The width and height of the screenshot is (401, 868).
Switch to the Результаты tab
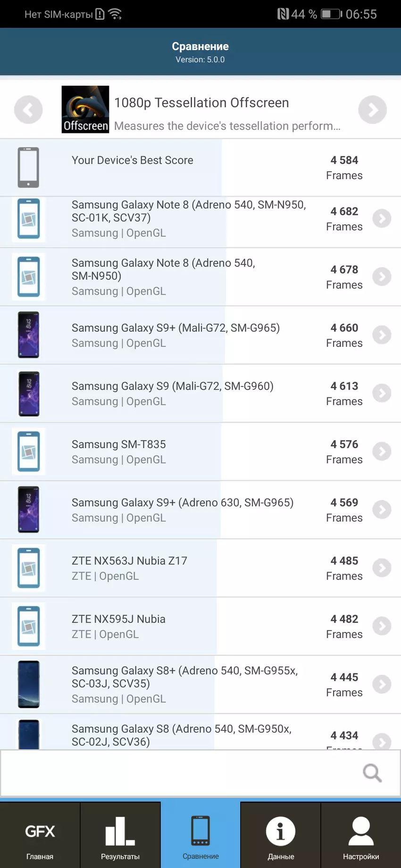pos(120,836)
